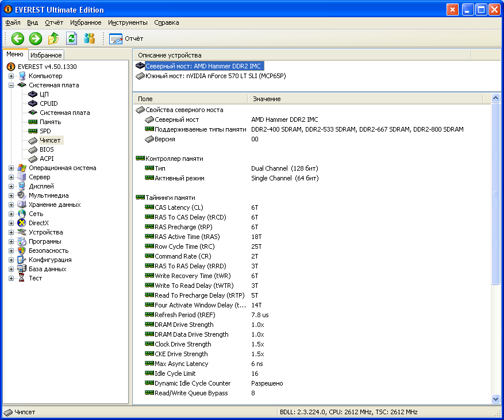Click the Конфигурация icon in tree

coord(22,260)
